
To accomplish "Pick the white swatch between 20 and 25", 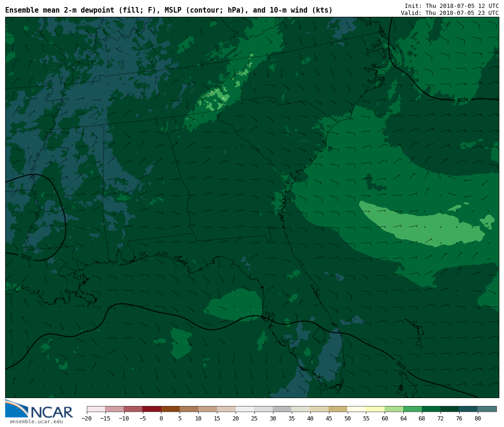I will point(245,409).
